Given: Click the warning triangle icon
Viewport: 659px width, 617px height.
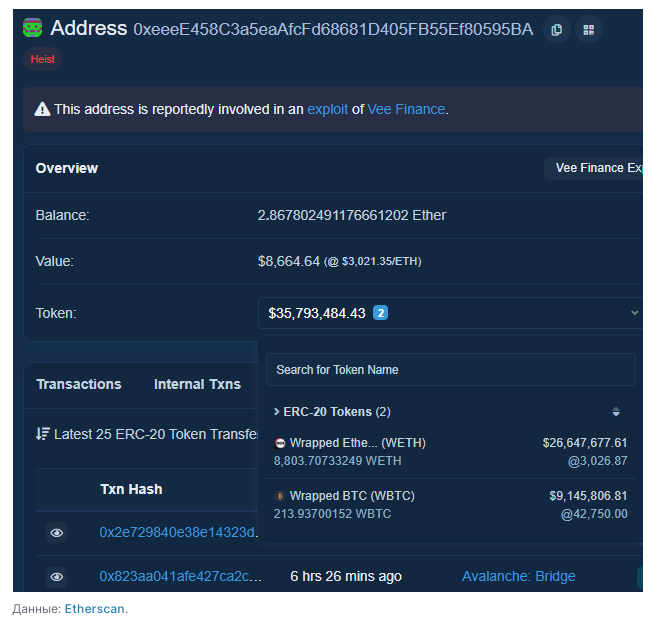Looking at the screenshot, I should point(42,109).
